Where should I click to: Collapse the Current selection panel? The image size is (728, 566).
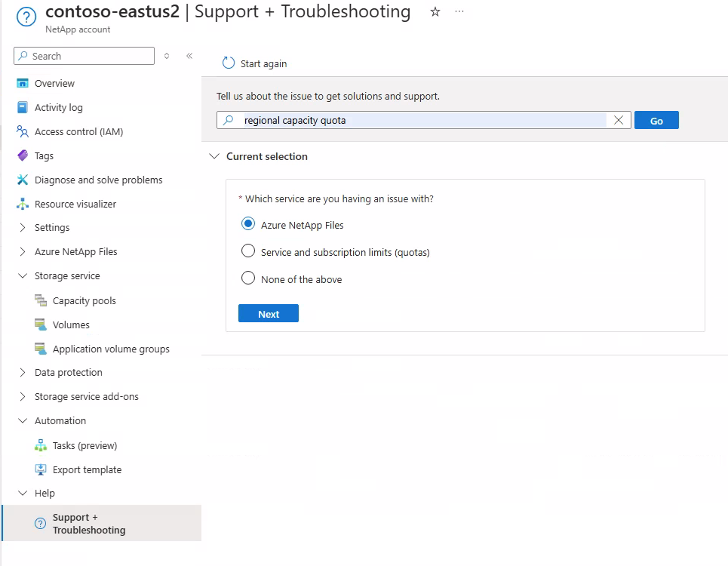(214, 156)
